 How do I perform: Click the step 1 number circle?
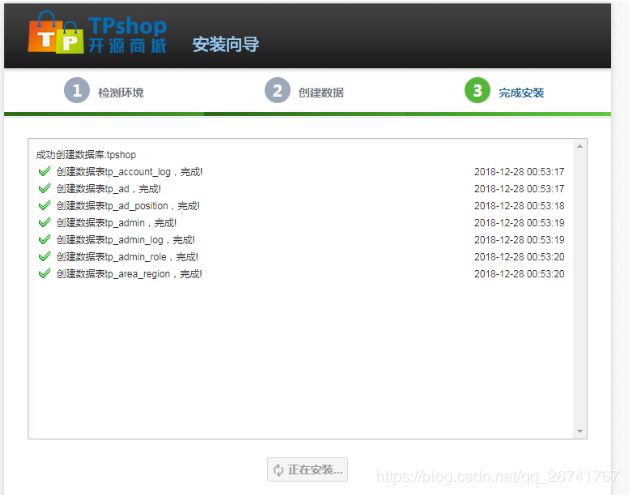click(x=77, y=90)
